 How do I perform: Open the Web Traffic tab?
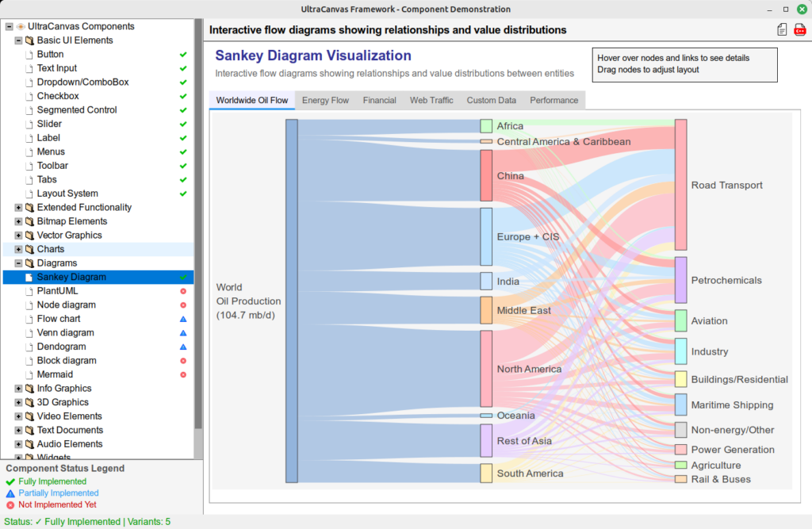[x=431, y=101]
